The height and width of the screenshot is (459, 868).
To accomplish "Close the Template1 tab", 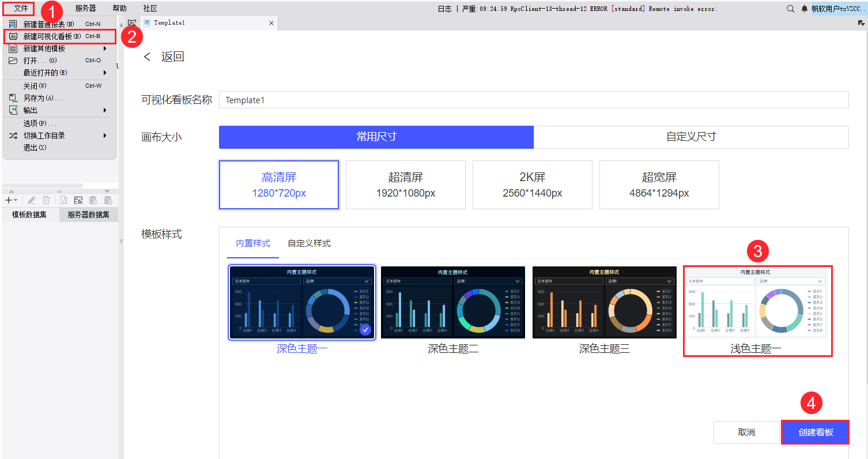I will [271, 23].
